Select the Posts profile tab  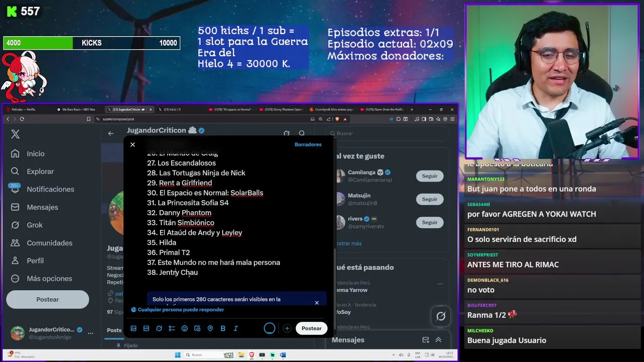(114, 330)
